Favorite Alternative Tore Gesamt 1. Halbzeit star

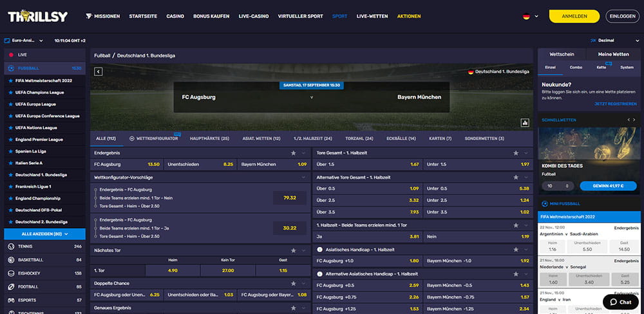coord(516,178)
